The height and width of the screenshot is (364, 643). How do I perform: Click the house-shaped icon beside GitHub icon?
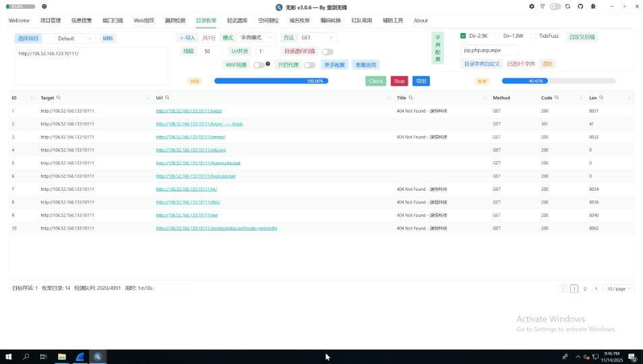[x=593, y=7]
